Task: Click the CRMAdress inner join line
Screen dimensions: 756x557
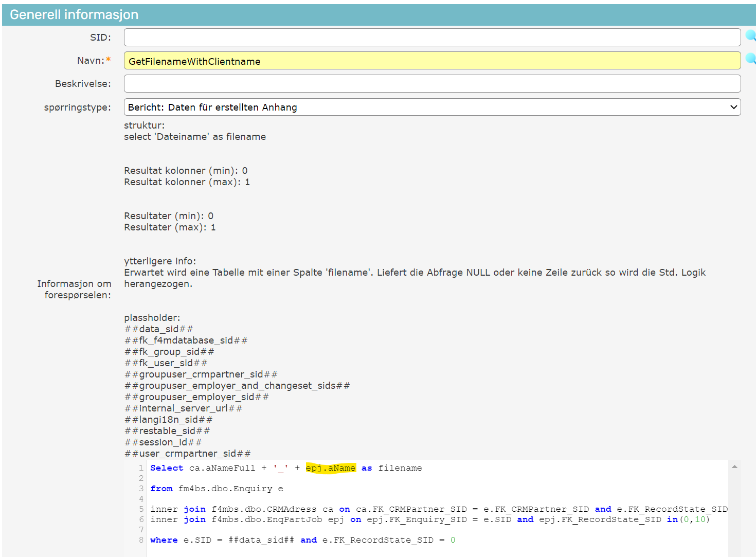Action: point(437,509)
